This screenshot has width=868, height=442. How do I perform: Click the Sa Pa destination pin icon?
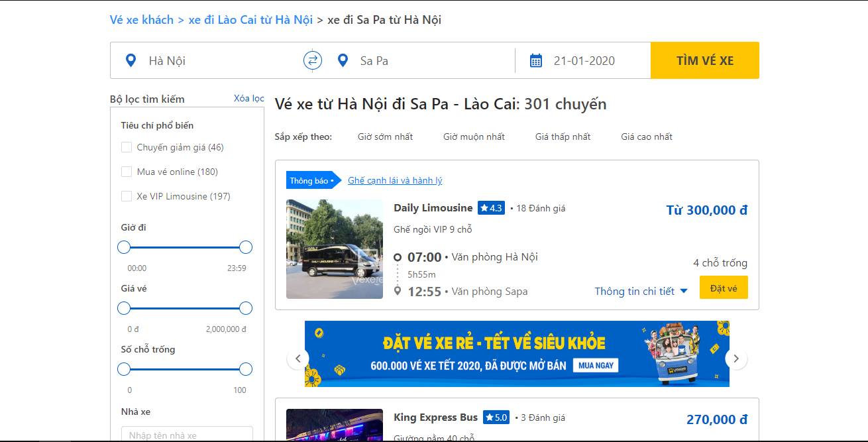pyautogui.click(x=343, y=60)
